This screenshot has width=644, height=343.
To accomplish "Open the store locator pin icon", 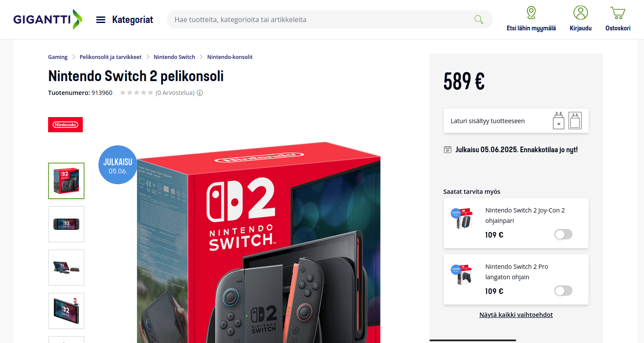I will (531, 13).
